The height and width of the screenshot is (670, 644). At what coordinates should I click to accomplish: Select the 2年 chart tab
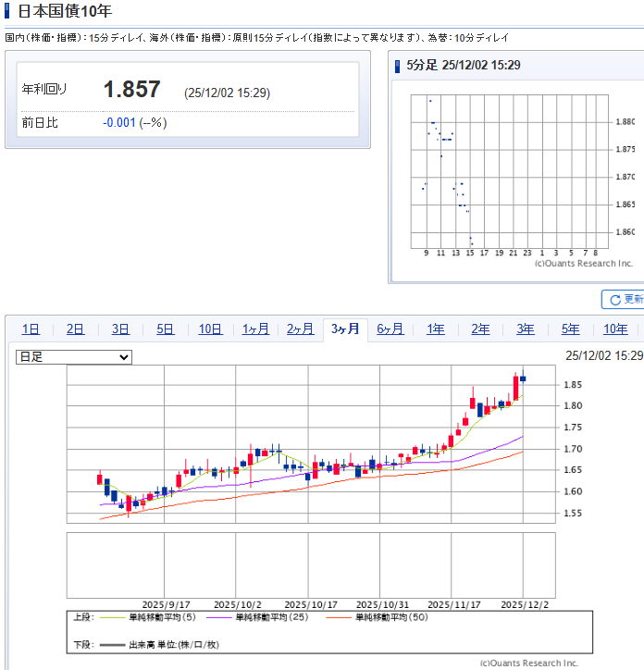(480, 329)
